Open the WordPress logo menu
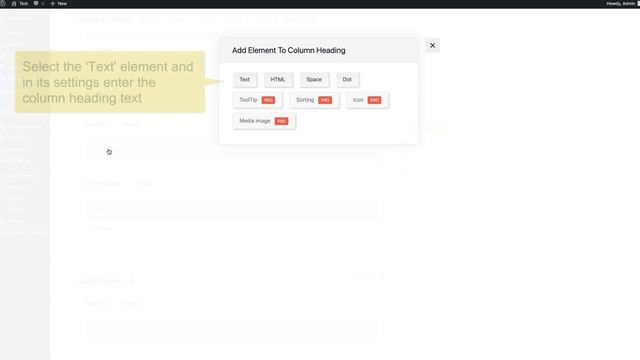Screen dimensions: 640x360 click(3, 3)
